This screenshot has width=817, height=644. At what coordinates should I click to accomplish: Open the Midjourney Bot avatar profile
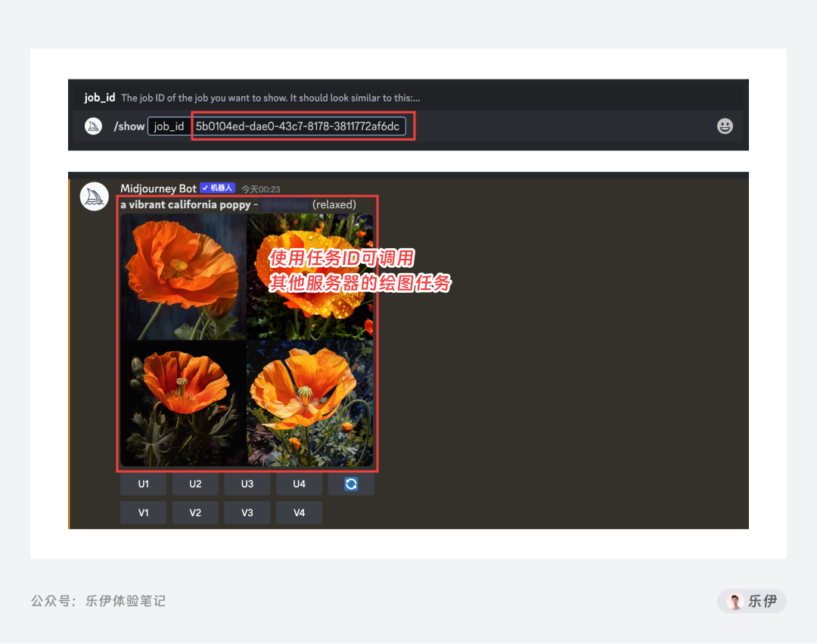point(95,197)
